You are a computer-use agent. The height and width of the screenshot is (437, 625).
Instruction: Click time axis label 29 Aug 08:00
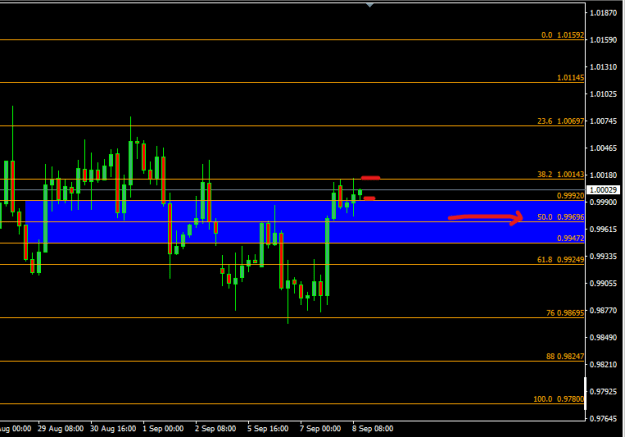[x=61, y=429]
